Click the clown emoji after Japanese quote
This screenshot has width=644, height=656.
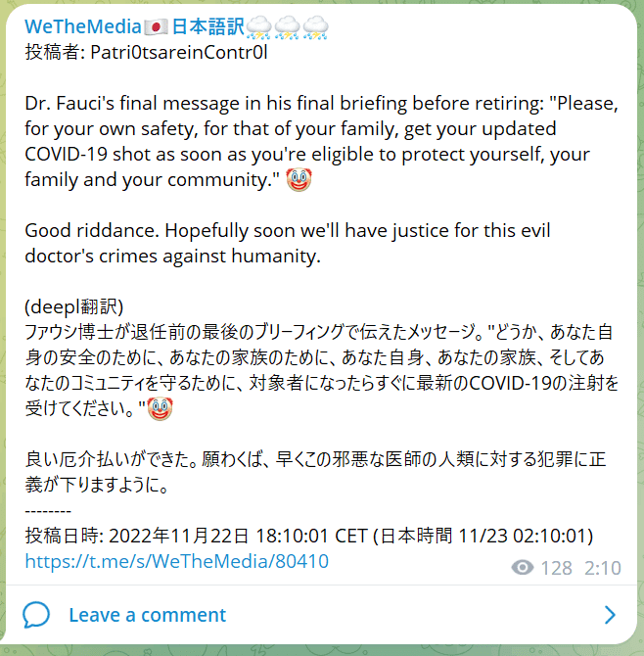160,408
